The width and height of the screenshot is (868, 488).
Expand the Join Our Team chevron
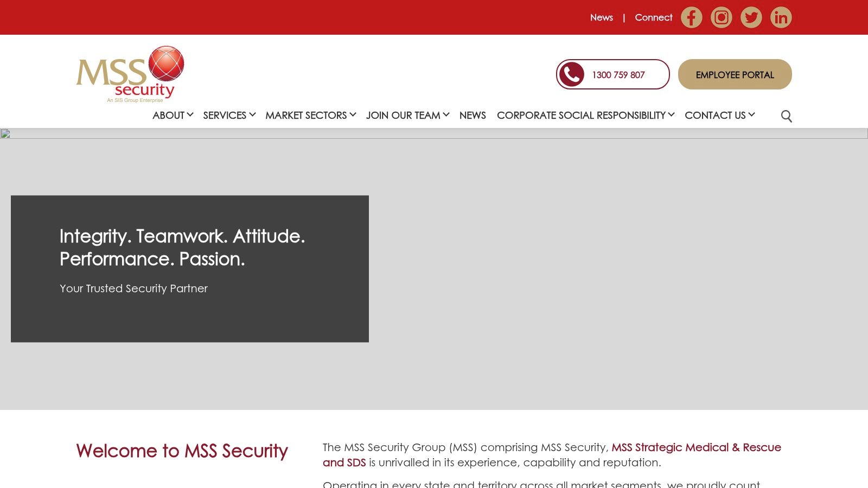[446, 114]
